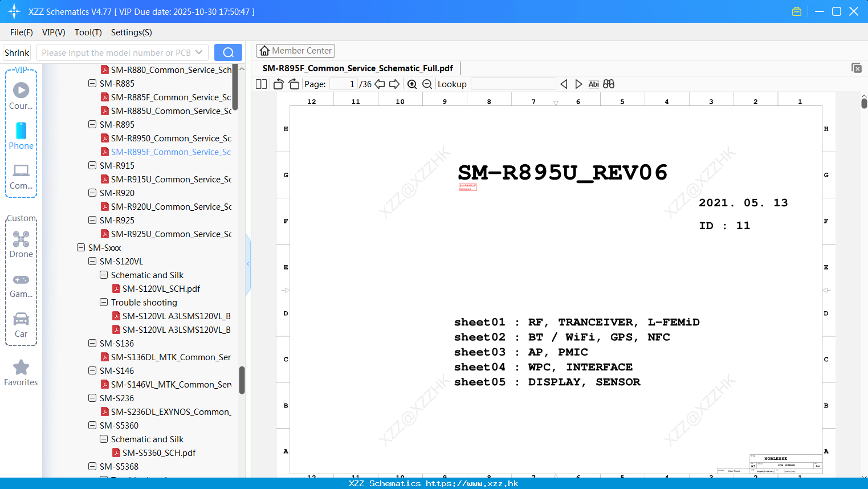
Task: Go to previous page arrow
Action: 380,84
